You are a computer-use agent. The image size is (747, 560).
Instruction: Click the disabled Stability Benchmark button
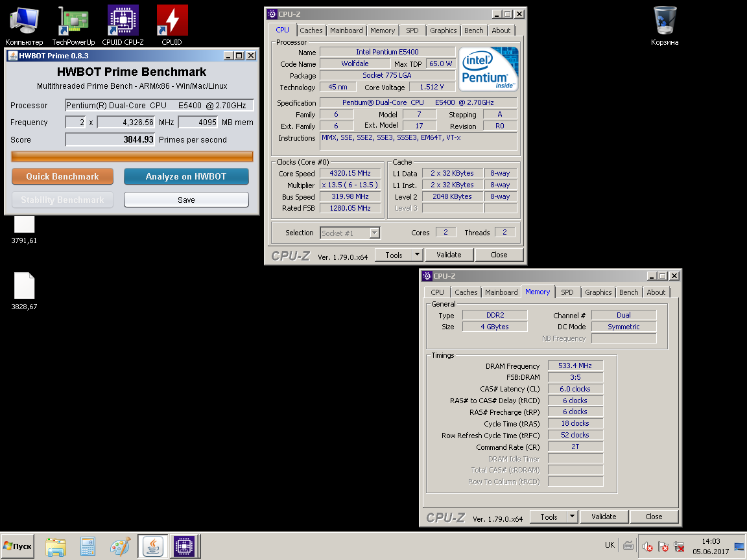pyautogui.click(x=62, y=200)
